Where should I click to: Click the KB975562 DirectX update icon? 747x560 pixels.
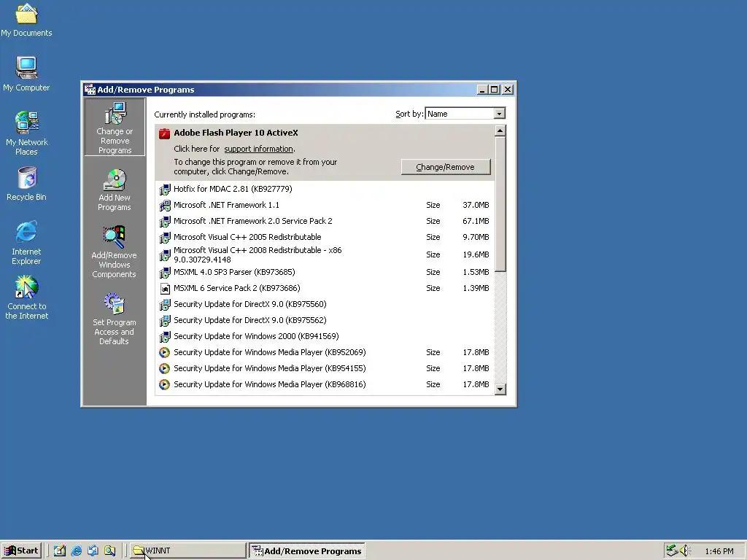pyautogui.click(x=164, y=321)
